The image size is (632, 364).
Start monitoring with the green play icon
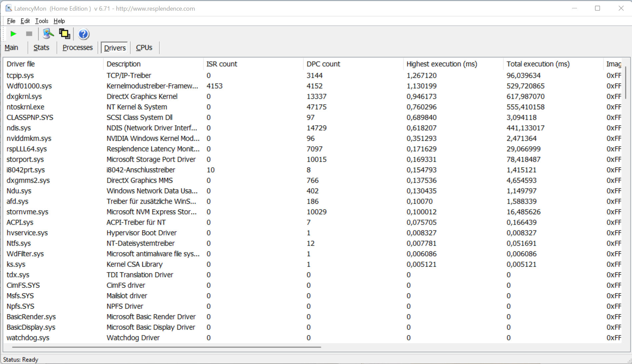click(13, 34)
